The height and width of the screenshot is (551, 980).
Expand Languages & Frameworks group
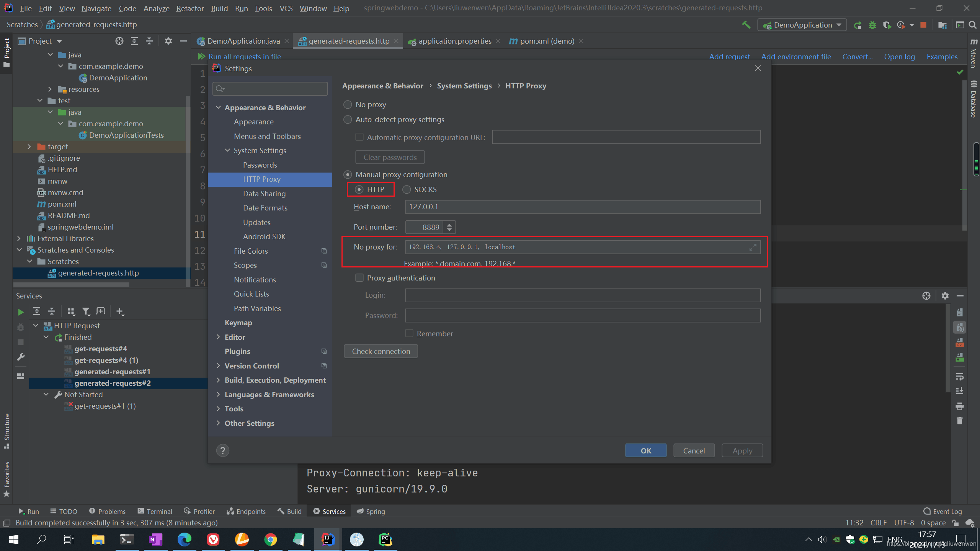tap(218, 395)
